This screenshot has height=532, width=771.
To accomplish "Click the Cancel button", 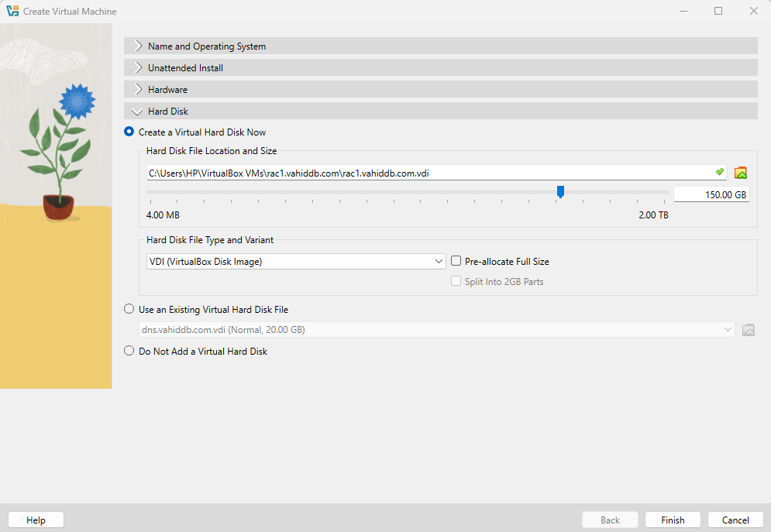I will 735,520.
